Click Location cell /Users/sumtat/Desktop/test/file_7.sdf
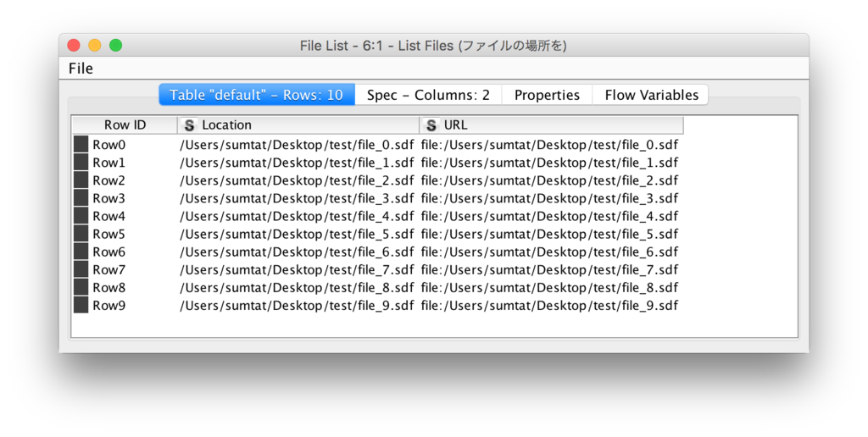The width and height of the screenshot is (868, 437). tap(297, 269)
